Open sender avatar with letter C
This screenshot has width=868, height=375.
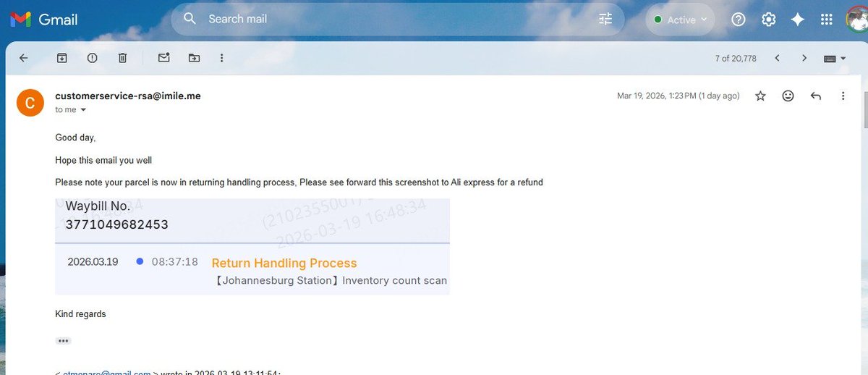(x=30, y=102)
